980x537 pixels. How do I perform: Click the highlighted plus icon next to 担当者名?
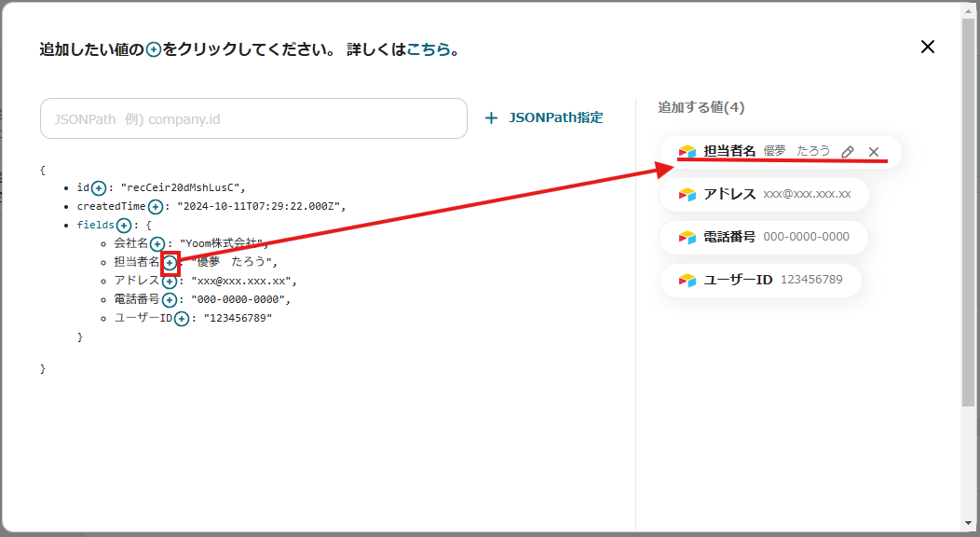click(x=170, y=263)
